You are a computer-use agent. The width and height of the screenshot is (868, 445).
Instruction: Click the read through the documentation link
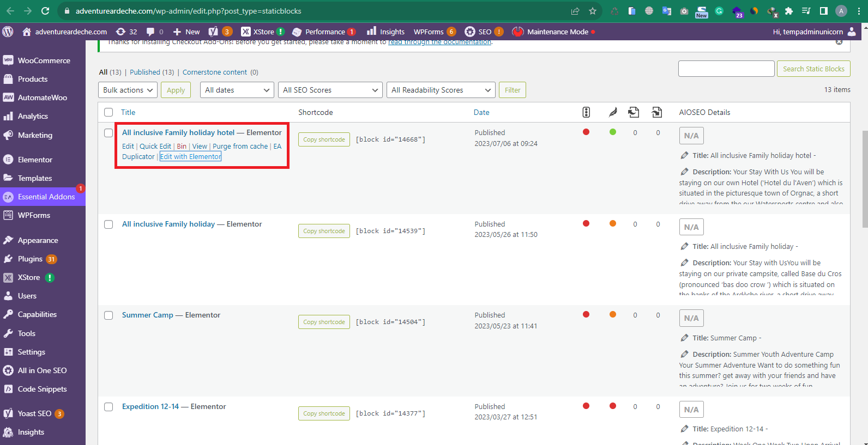pos(439,41)
